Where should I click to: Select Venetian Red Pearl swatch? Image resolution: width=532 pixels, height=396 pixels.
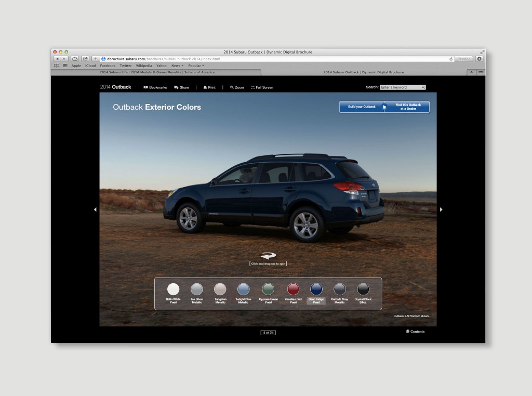(293, 289)
